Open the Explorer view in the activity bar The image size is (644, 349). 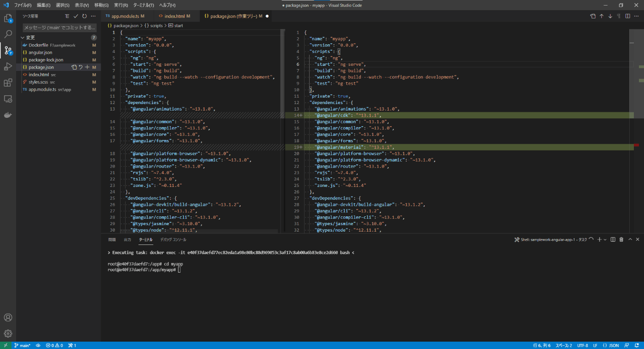(8, 18)
